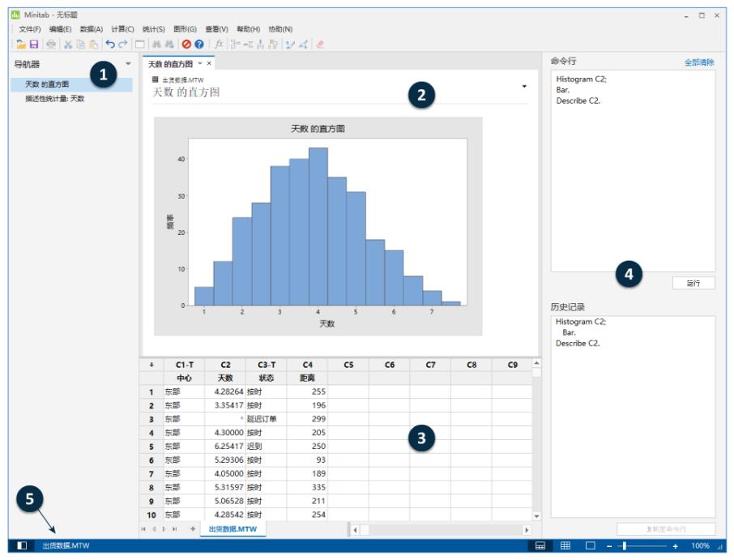
Task: Click the Print icon in toolbar
Action: point(51,44)
